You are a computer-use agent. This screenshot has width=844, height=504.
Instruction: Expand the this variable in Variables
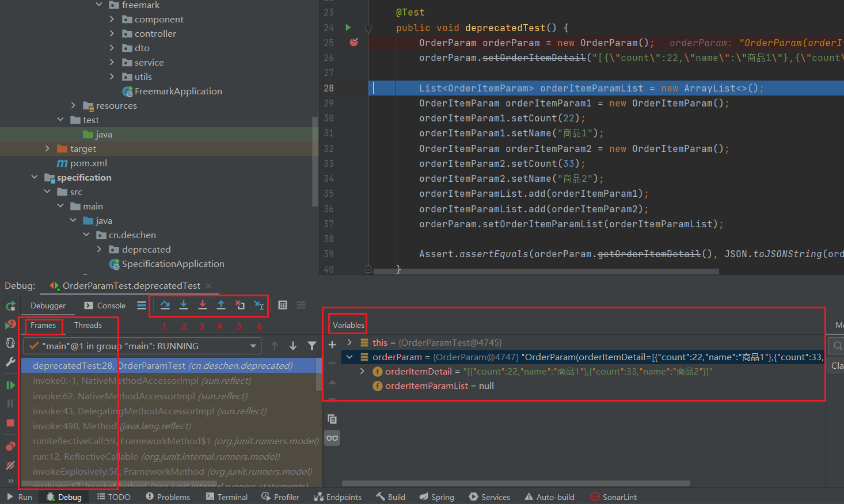[350, 342]
